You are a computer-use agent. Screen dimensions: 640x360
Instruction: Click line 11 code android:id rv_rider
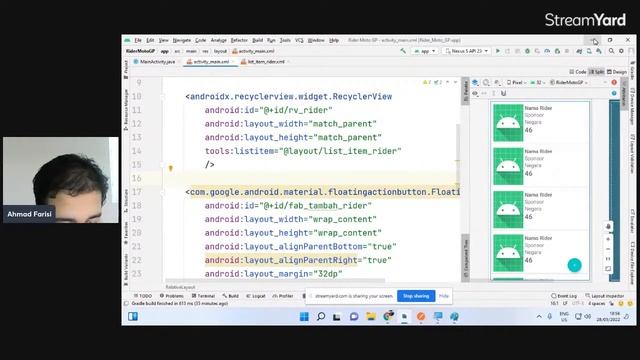tap(268, 110)
